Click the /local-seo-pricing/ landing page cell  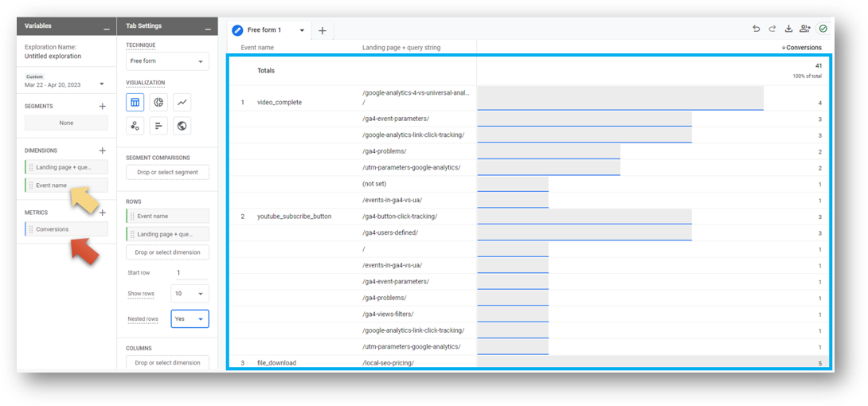[x=388, y=363]
